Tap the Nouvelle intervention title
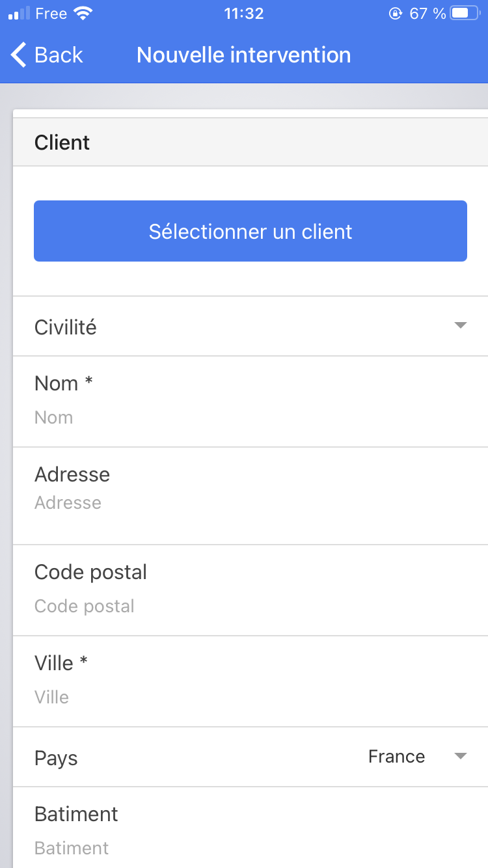 pos(244,55)
